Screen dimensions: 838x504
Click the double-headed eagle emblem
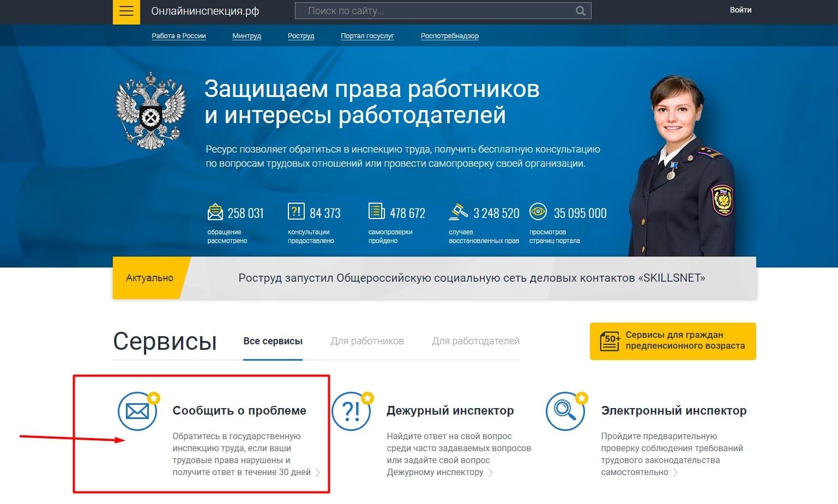(151, 111)
